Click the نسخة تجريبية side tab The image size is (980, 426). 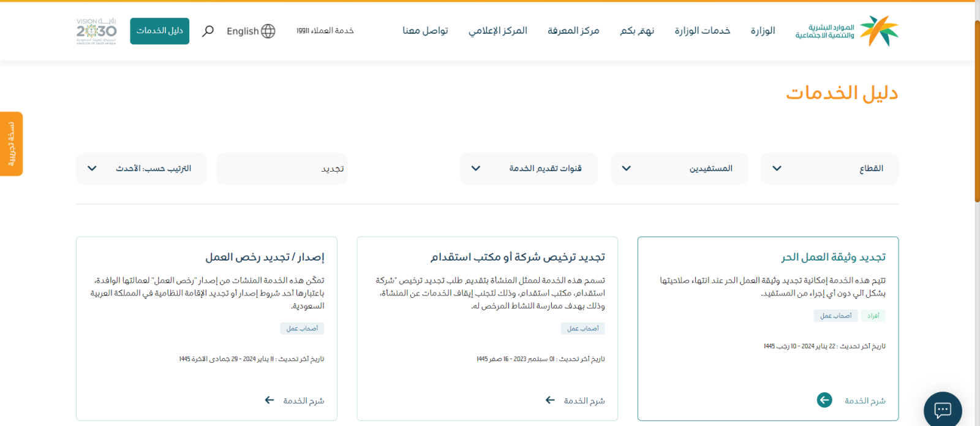point(11,144)
